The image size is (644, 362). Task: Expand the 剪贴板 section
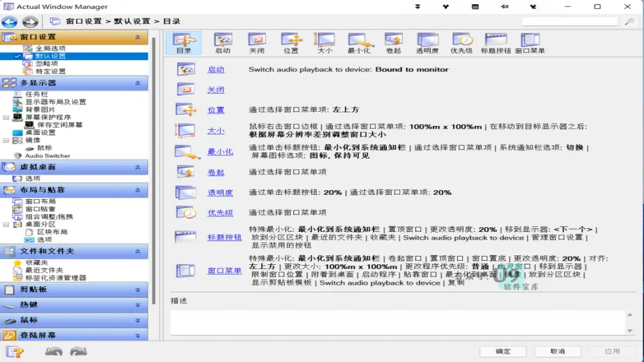coord(137,289)
